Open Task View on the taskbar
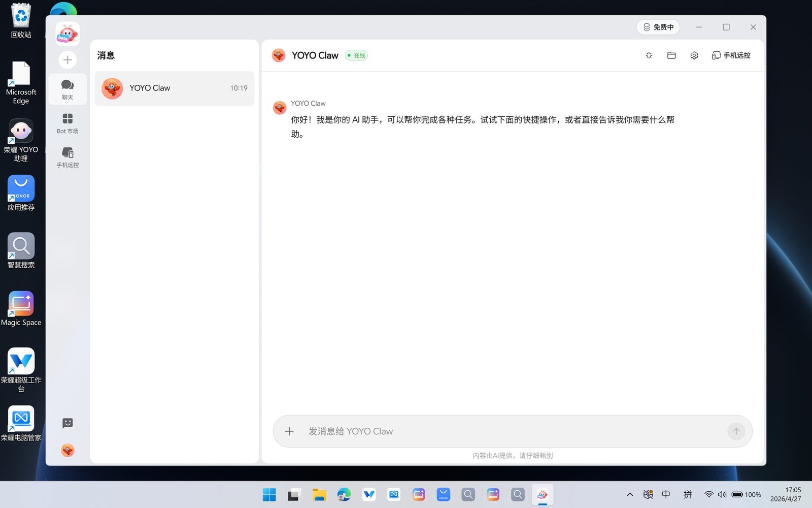The image size is (812, 508). point(294,494)
